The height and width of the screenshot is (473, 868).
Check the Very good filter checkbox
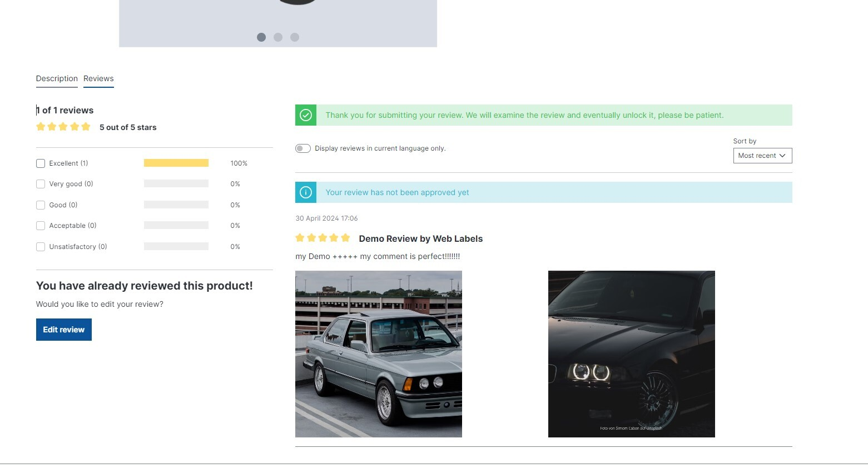click(41, 183)
